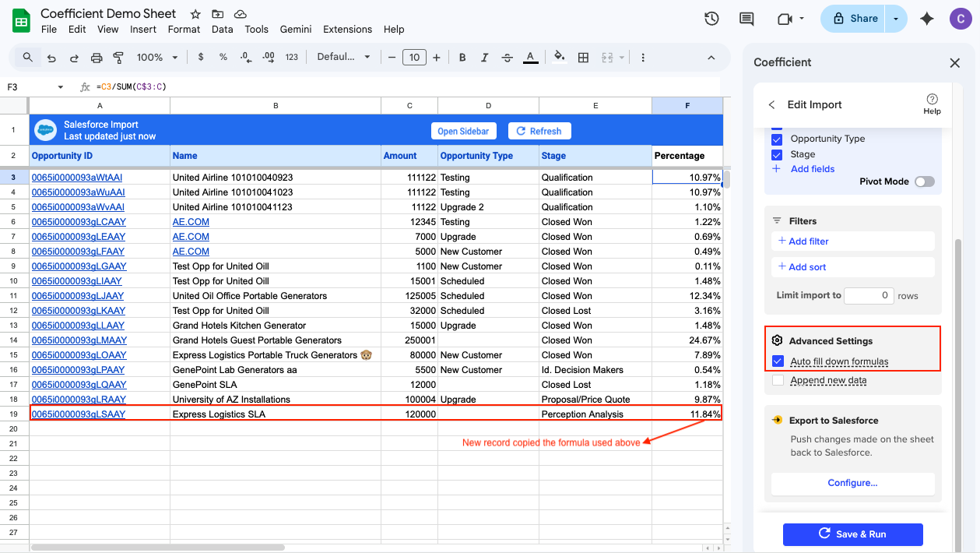Open the Extensions menu
Image resolution: width=980 pixels, height=553 pixels.
pyautogui.click(x=347, y=30)
